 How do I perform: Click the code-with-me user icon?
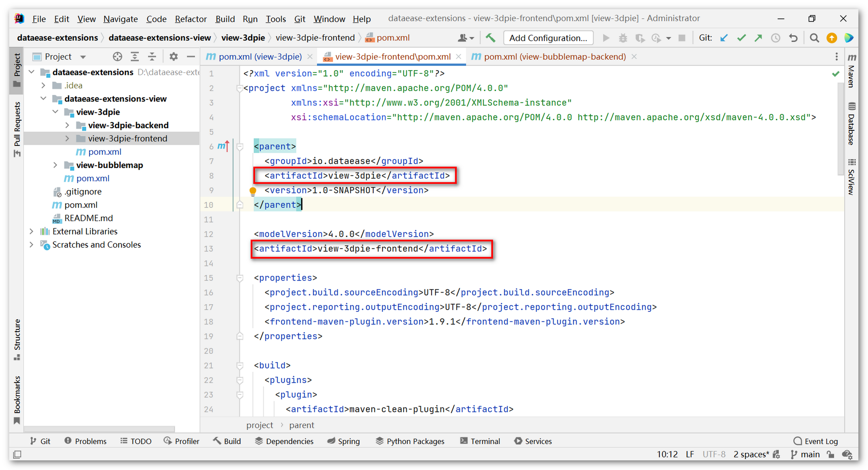coord(466,38)
